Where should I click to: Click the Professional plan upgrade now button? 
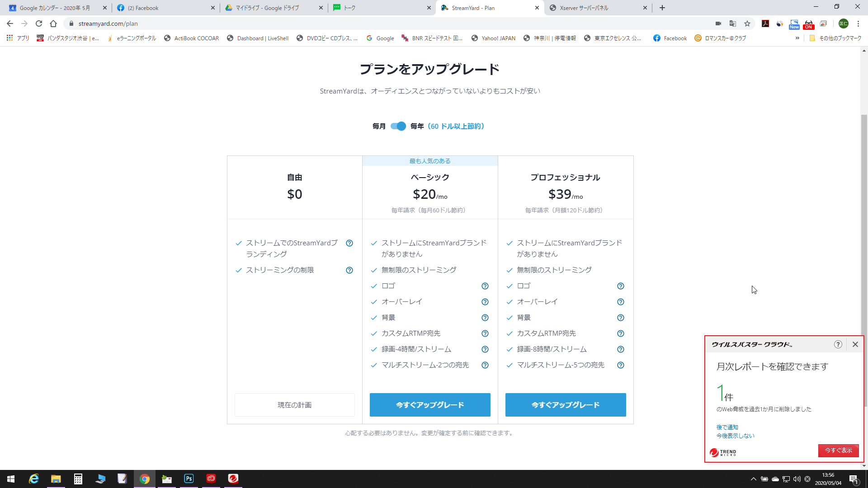click(566, 405)
